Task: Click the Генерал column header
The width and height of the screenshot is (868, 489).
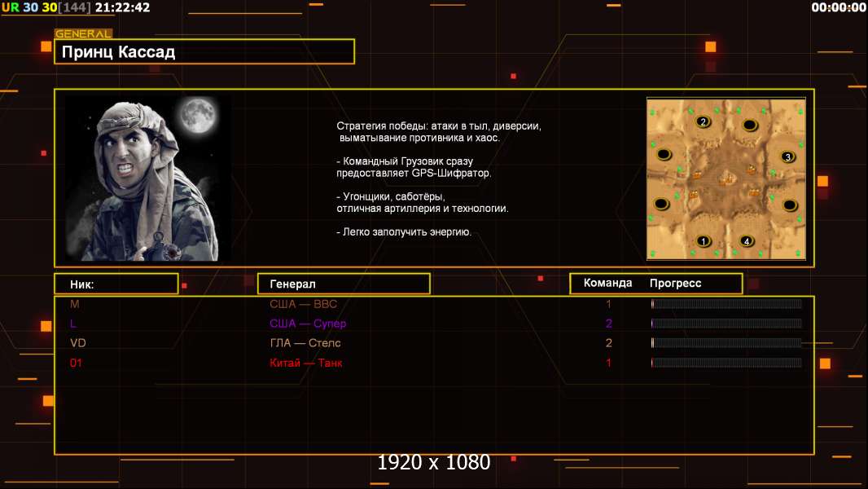Action: click(344, 284)
